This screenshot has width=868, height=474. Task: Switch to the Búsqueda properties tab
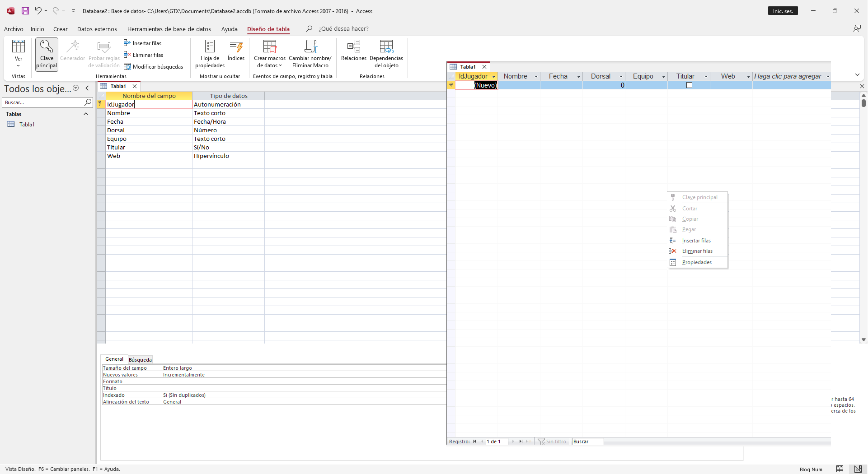140,360
